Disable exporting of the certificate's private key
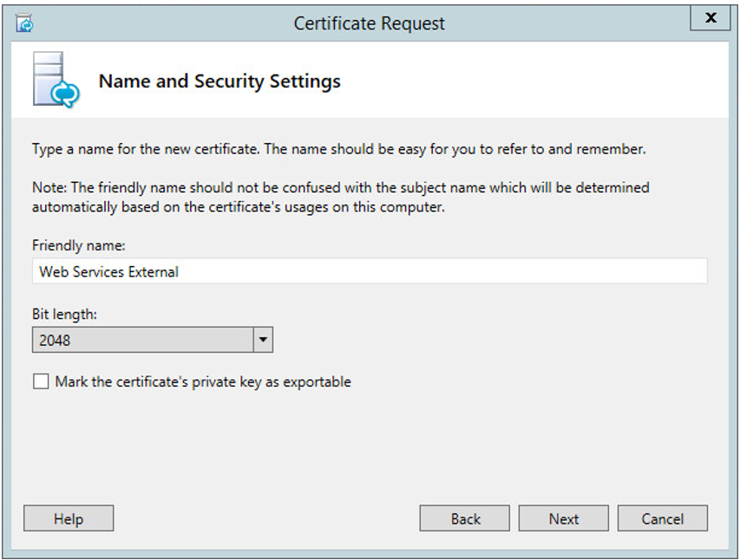Viewport: 740px width, 560px height. click(x=40, y=381)
